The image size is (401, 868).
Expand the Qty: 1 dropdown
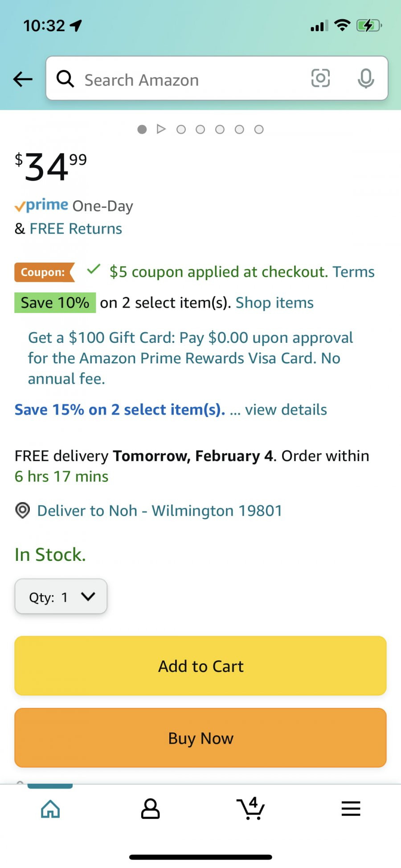[x=61, y=596]
